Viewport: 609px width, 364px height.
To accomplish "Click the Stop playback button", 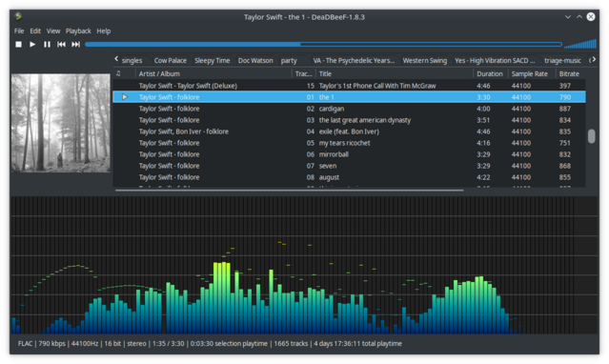I will (x=18, y=44).
